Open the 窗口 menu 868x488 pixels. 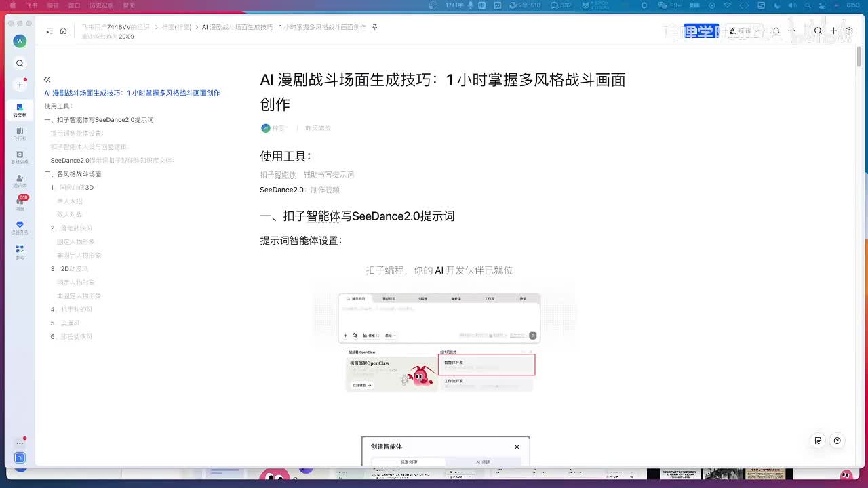[75, 5]
